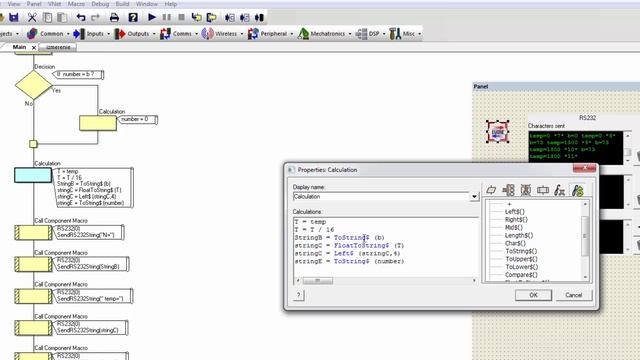Click the Compile to HEX toolbar icon
Screen dimensions: 640x360
tap(244, 18)
